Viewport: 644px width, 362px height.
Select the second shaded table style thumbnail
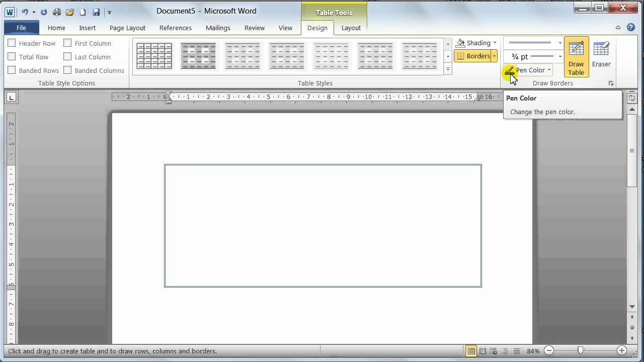click(199, 56)
